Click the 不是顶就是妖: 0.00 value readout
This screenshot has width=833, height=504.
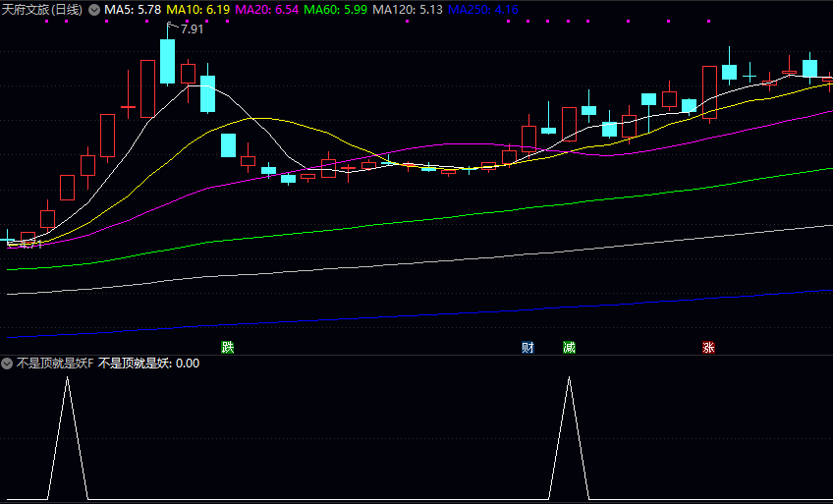pos(149,364)
